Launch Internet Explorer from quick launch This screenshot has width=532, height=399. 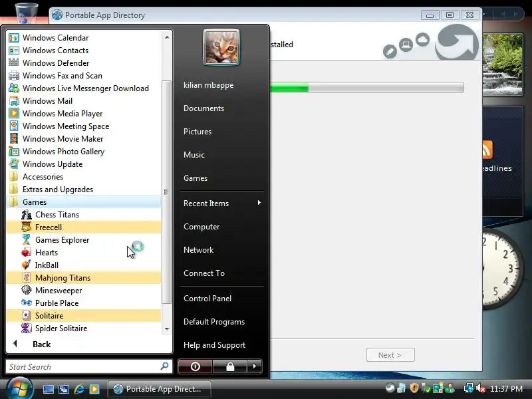79,389
